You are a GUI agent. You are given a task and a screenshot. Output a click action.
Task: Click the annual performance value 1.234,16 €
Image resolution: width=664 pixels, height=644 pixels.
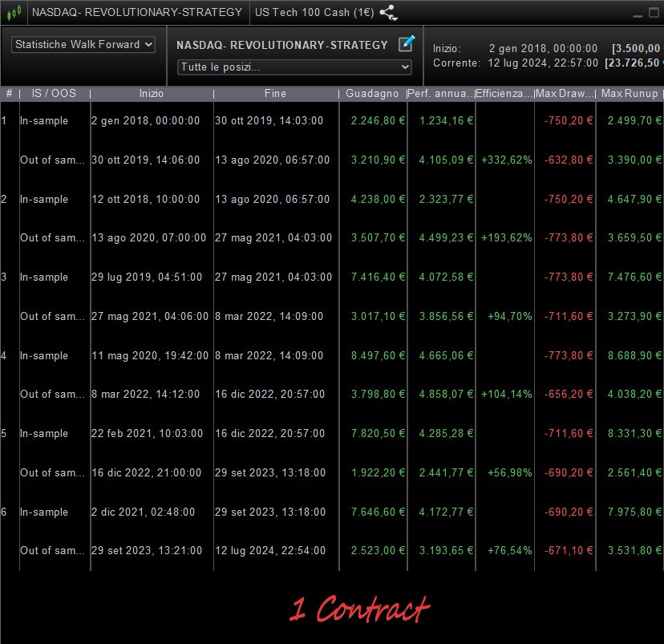coord(447,120)
